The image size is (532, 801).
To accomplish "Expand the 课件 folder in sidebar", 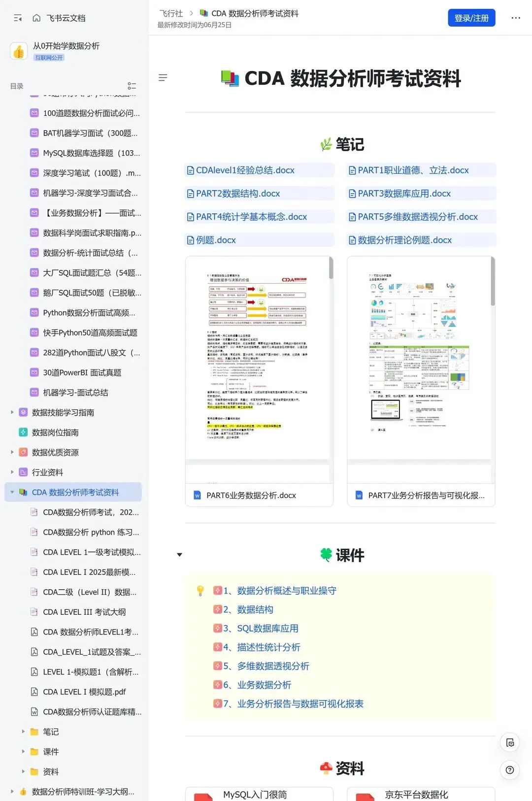I will (23, 752).
